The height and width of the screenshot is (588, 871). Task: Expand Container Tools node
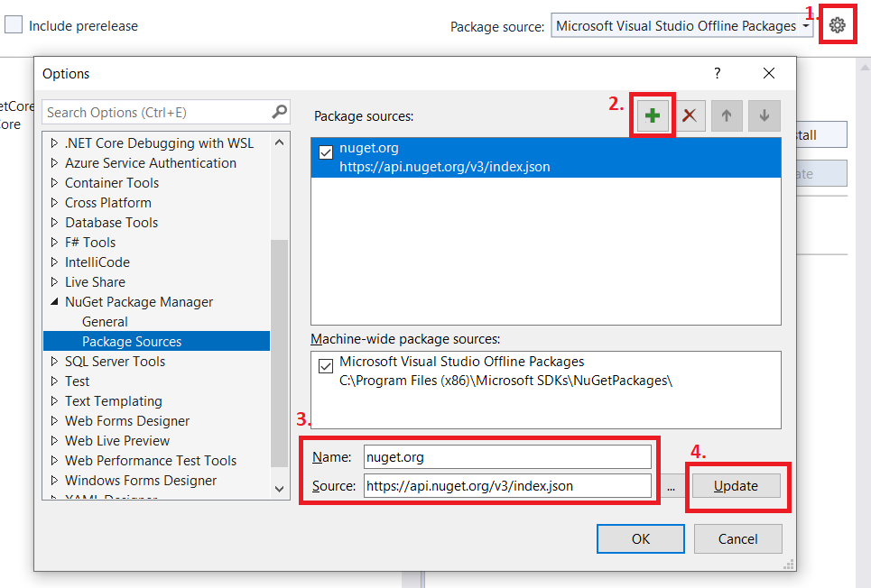[x=54, y=183]
